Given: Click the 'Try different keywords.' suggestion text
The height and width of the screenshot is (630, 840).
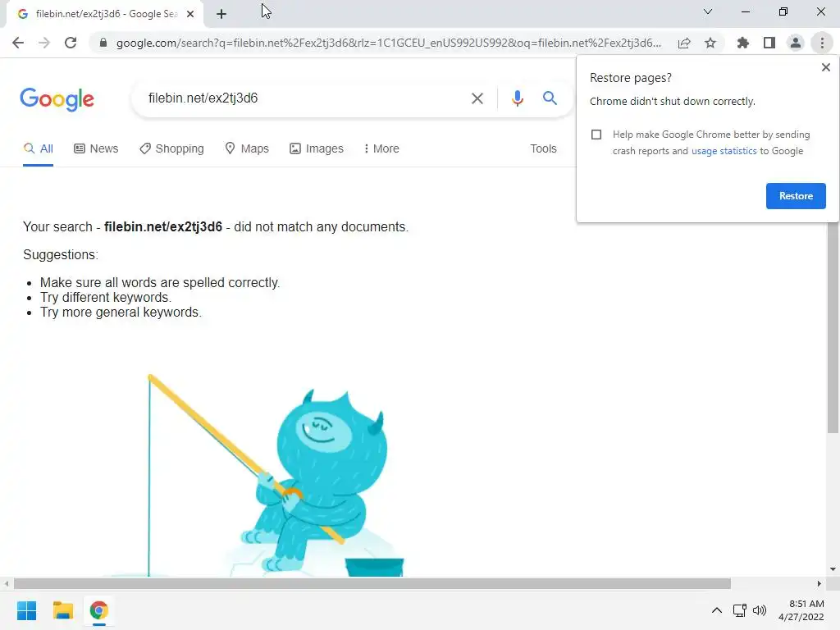Looking at the screenshot, I should coord(106,298).
